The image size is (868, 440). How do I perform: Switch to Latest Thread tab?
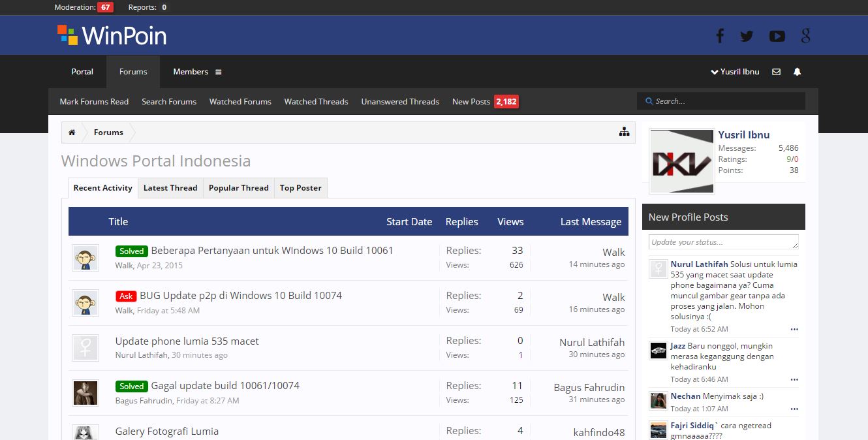(x=170, y=188)
